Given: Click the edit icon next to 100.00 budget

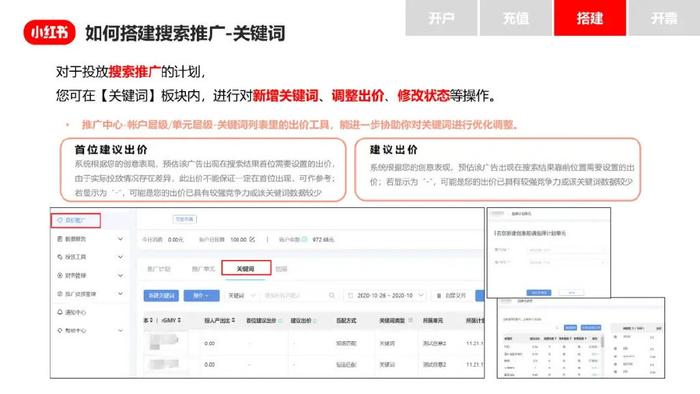Looking at the screenshot, I should [252, 240].
